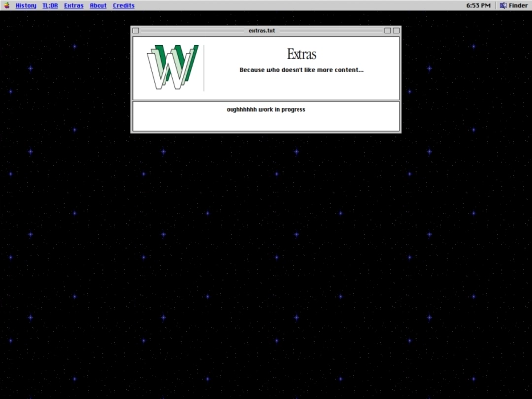Image resolution: width=532 pixels, height=399 pixels.
Task: Click the green W logo image
Action: coord(172,67)
